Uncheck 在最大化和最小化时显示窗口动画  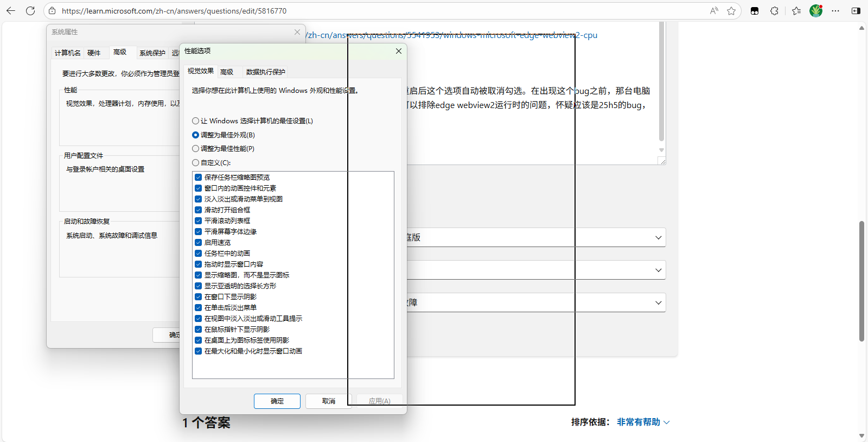[x=199, y=351]
